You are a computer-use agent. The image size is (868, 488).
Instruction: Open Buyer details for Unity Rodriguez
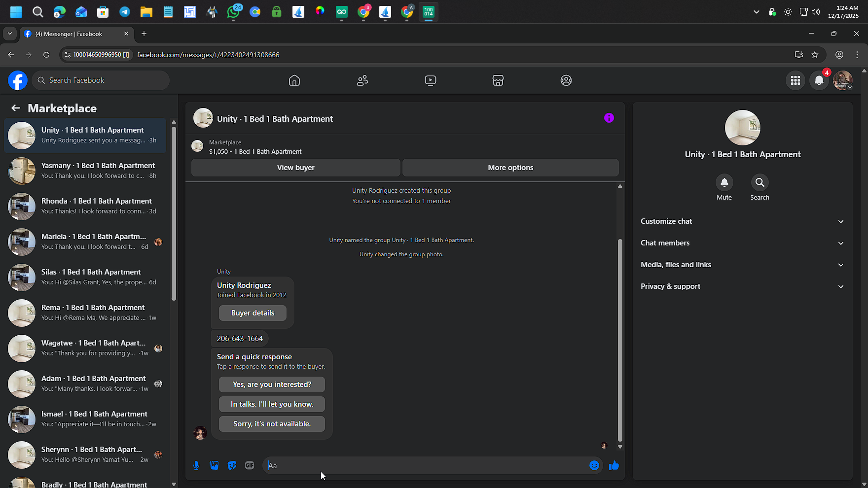pos(253,313)
